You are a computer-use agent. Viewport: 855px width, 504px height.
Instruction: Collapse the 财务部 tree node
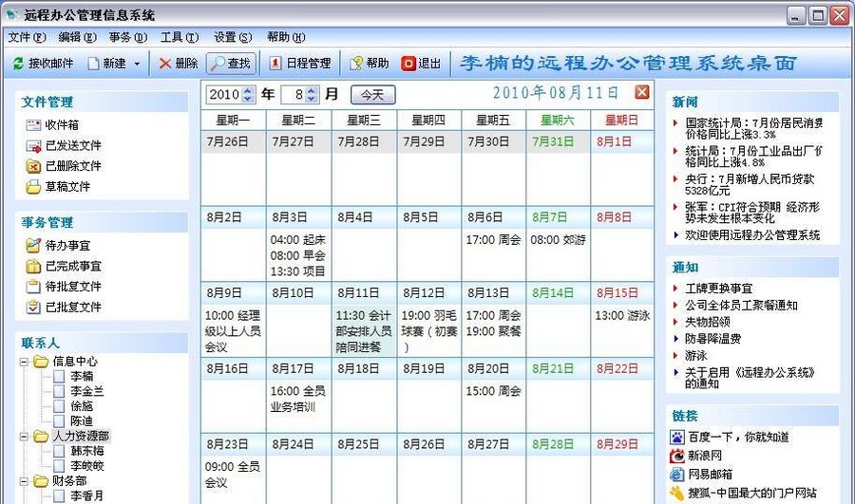(24, 481)
